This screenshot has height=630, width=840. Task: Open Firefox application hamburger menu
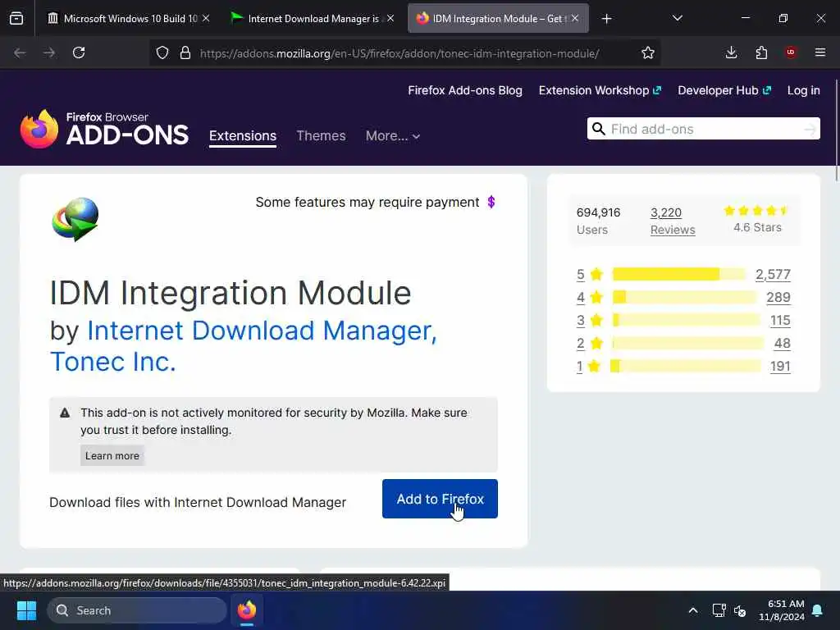820,52
